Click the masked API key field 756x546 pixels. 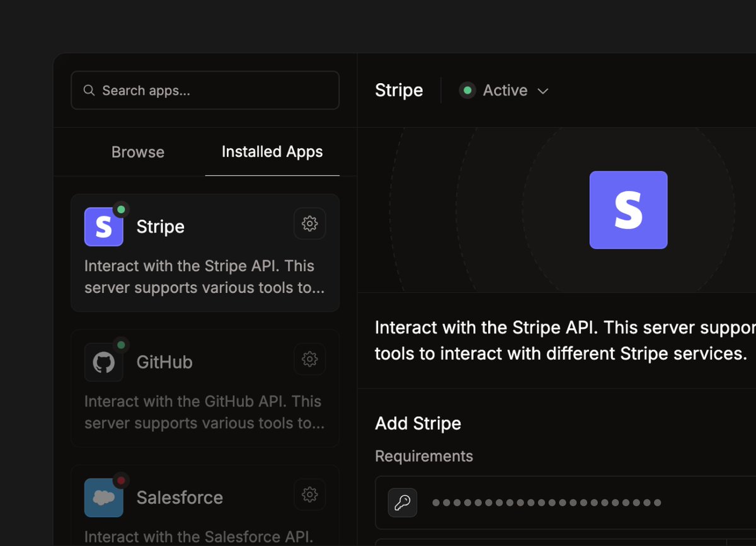point(565,503)
